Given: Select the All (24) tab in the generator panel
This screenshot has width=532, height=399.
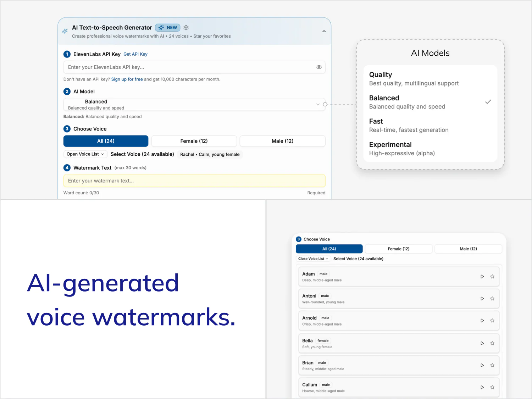Looking at the screenshot, I should [x=106, y=141].
